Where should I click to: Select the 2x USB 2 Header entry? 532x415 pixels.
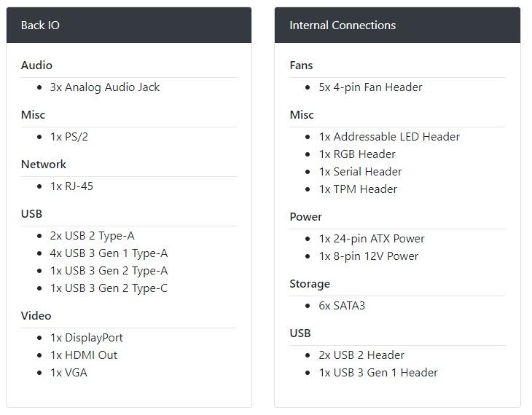click(361, 355)
